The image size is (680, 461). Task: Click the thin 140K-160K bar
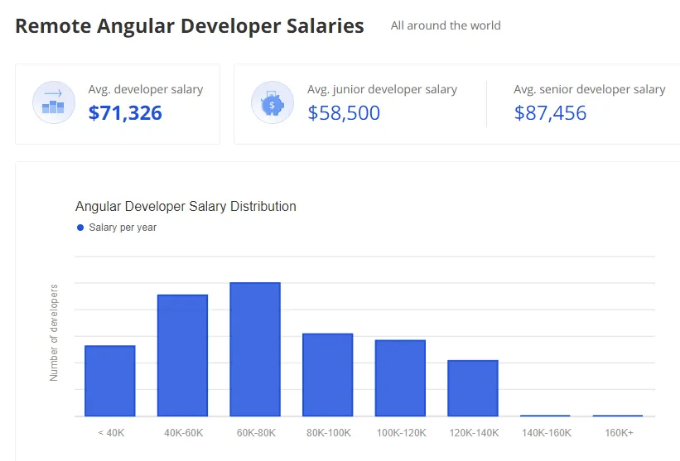545,415
